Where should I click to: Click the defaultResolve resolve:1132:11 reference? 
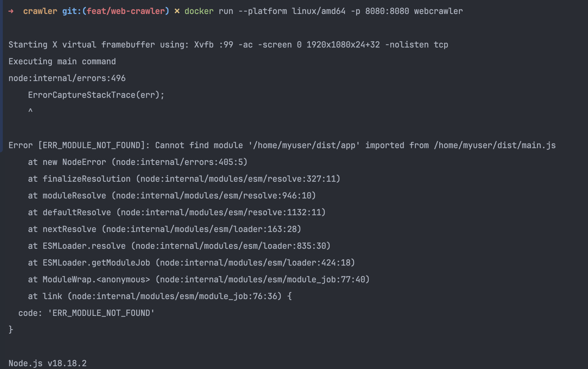[221, 212]
